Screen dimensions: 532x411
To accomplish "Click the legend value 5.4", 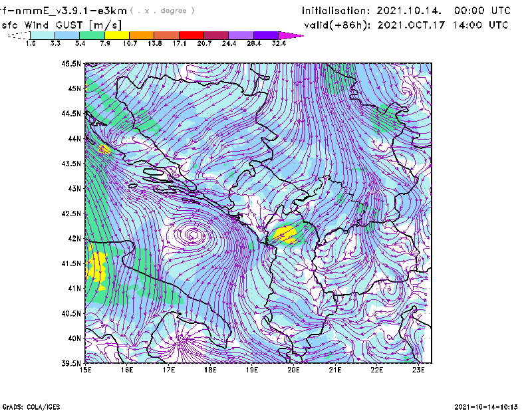I will (80, 43).
